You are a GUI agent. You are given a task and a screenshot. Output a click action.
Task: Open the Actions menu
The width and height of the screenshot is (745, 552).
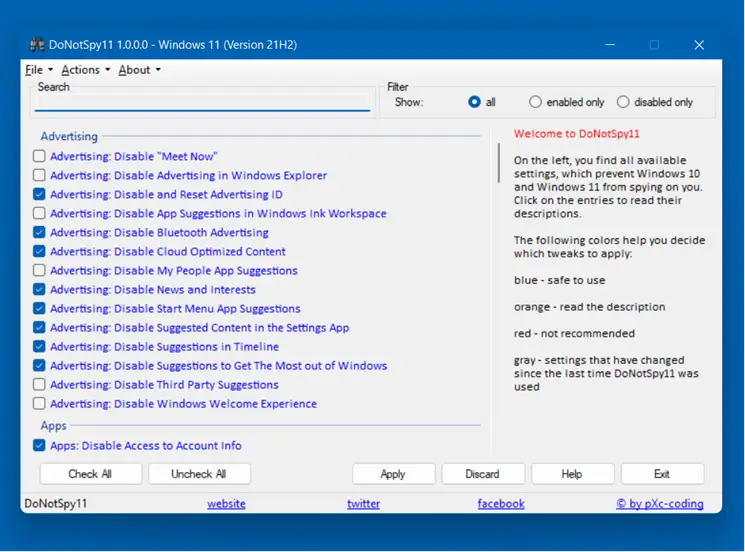pos(86,70)
